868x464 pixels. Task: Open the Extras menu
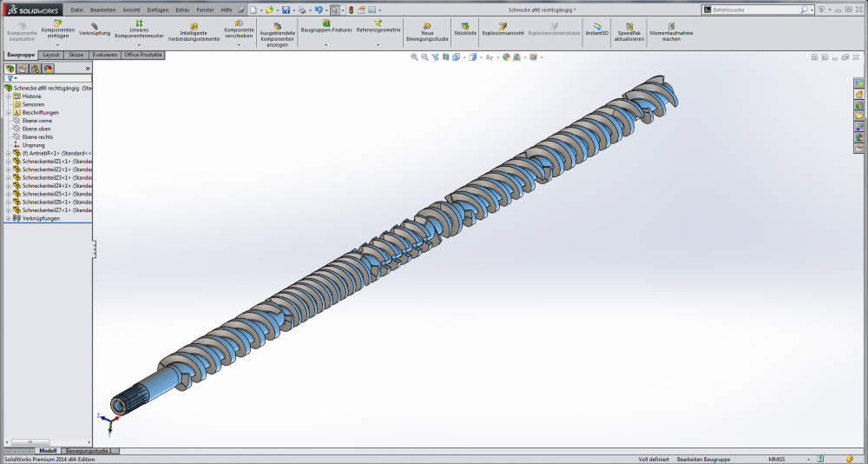[x=182, y=10]
